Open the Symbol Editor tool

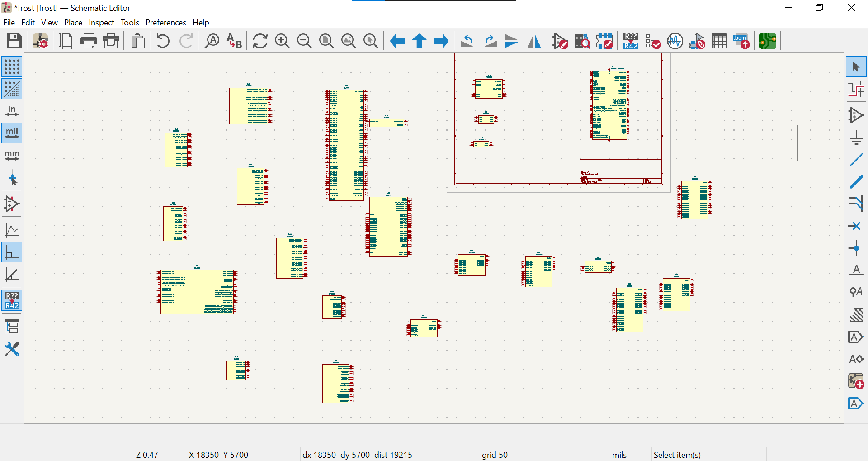[560, 41]
